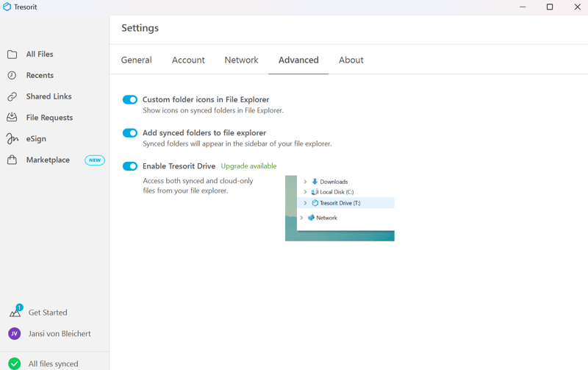Click the Network label in preview tree

(326, 218)
